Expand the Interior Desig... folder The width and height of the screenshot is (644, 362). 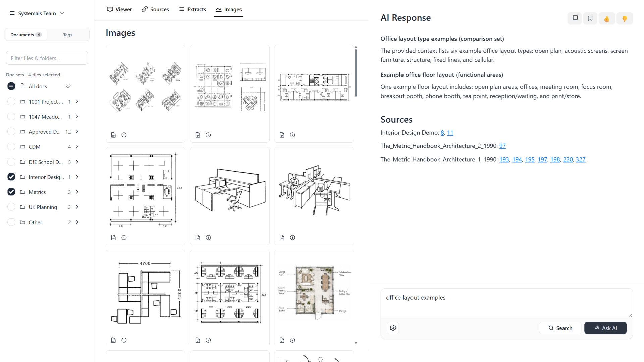77,177
